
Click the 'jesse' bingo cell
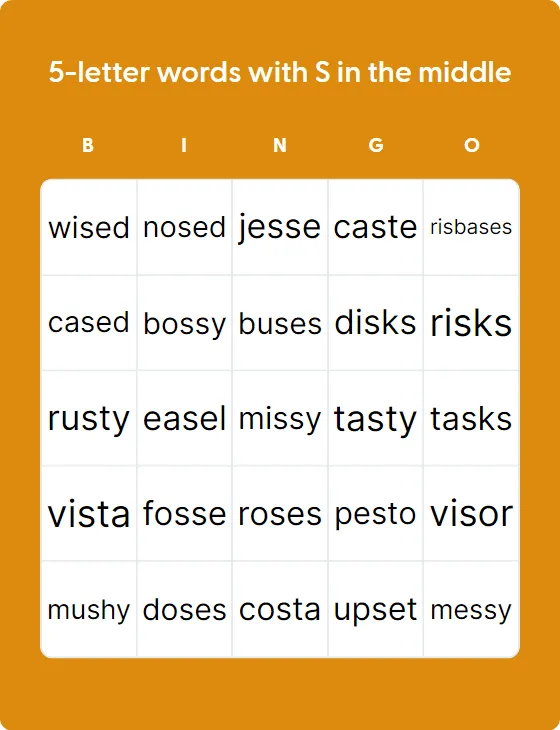pos(280,227)
